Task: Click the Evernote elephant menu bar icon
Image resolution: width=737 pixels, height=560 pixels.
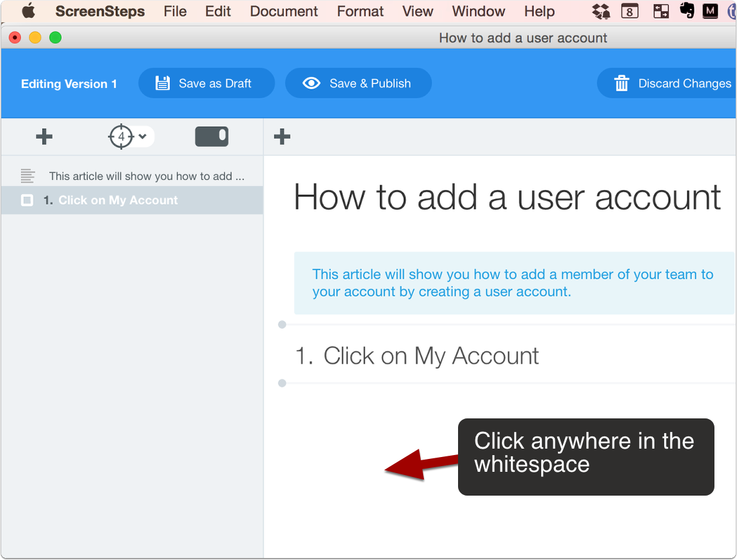Action: pos(687,11)
